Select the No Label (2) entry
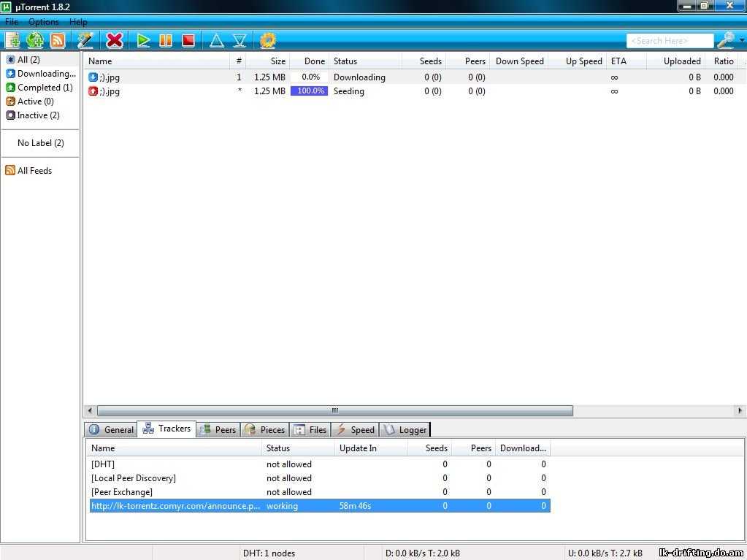Image resolution: width=747 pixels, height=560 pixels. coord(40,143)
